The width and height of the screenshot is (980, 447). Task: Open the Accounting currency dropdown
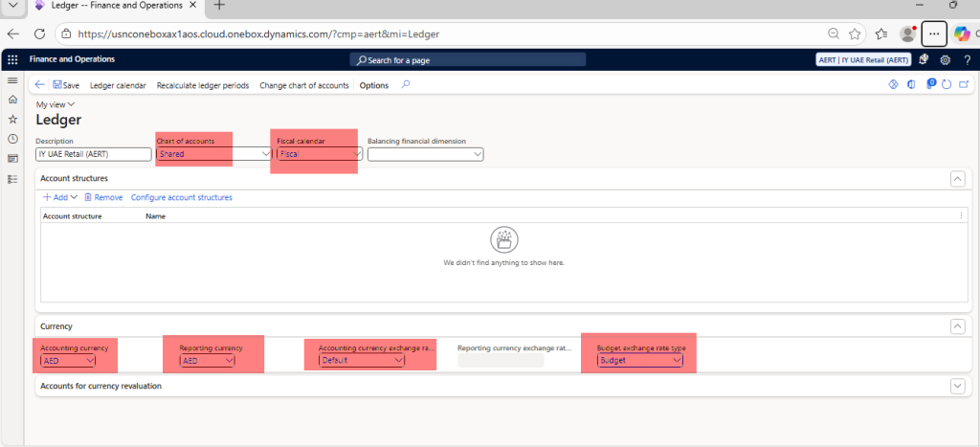pos(90,361)
